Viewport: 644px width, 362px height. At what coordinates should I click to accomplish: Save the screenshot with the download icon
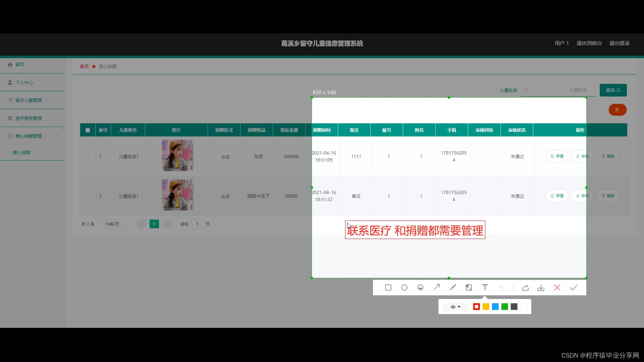541,288
